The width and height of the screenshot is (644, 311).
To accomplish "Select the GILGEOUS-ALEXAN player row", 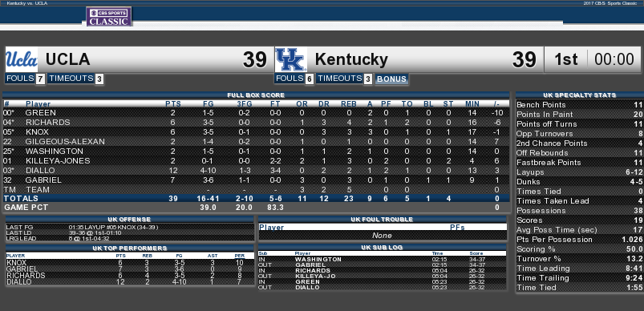I will tap(257, 142).
